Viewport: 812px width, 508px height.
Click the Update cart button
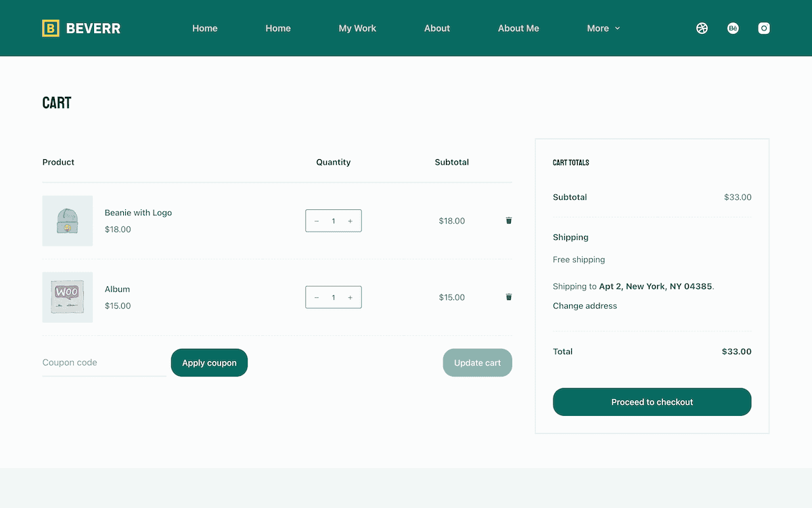477,362
